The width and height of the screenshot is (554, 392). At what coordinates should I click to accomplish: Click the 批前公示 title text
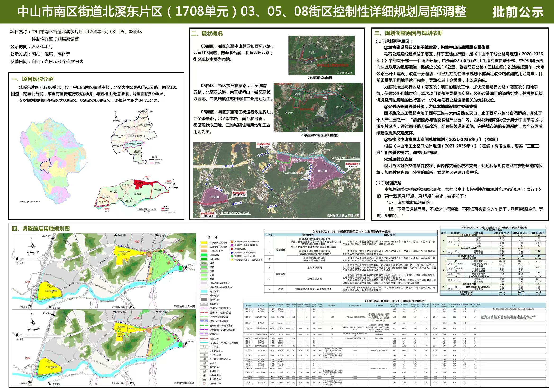pyautogui.click(x=518, y=12)
